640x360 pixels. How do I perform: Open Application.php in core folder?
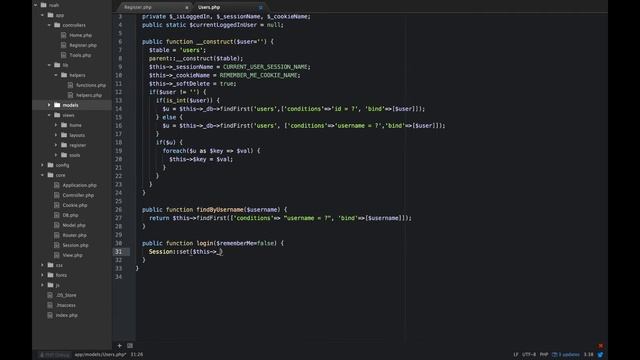(80, 185)
